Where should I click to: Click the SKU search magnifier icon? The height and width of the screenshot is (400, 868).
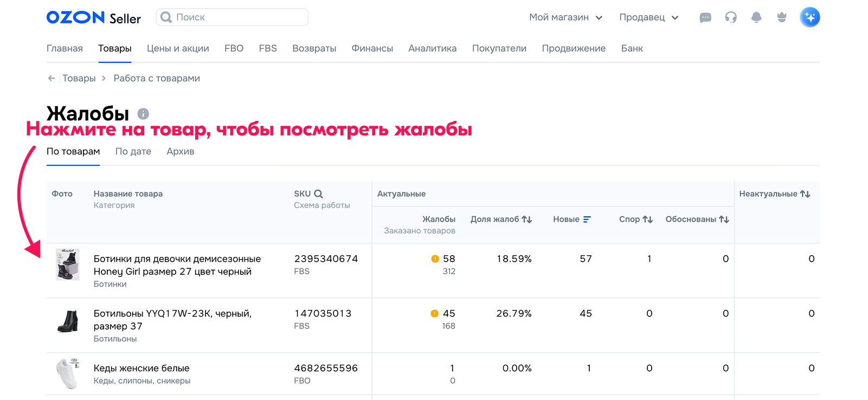[318, 194]
